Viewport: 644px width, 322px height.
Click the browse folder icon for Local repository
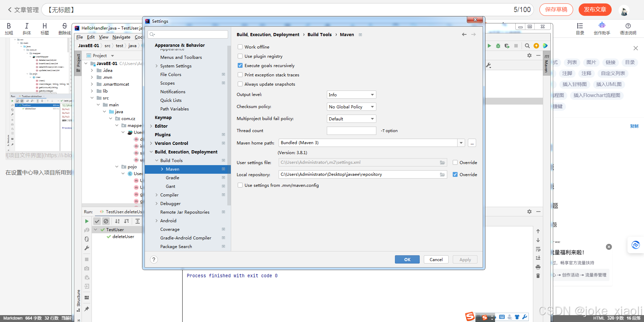tap(442, 174)
